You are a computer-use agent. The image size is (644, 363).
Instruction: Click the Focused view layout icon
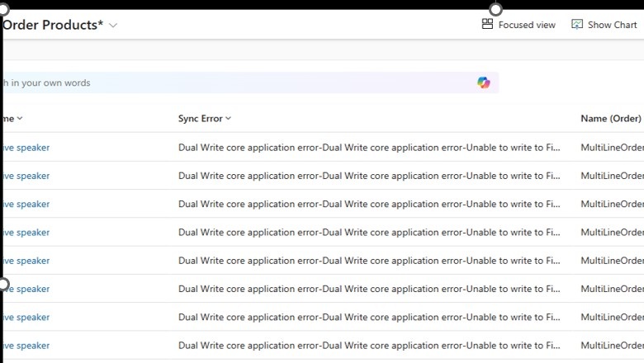[x=487, y=24]
